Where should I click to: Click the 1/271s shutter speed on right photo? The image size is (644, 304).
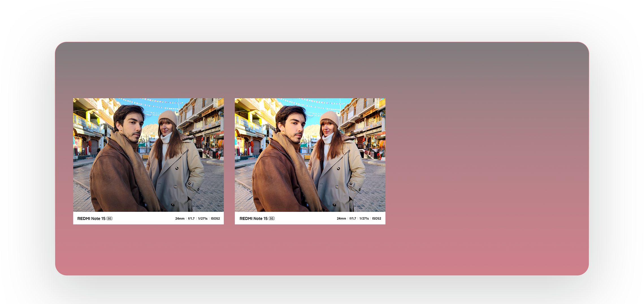pos(364,218)
